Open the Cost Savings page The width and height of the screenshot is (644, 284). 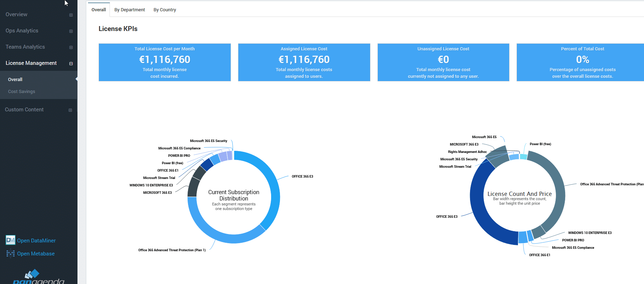[x=21, y=92]
